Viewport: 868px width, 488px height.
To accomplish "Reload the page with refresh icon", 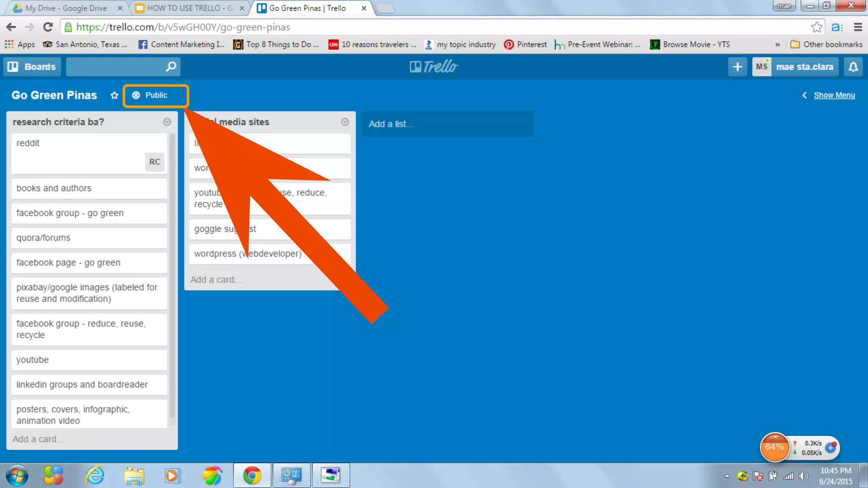I will [48, 27].
